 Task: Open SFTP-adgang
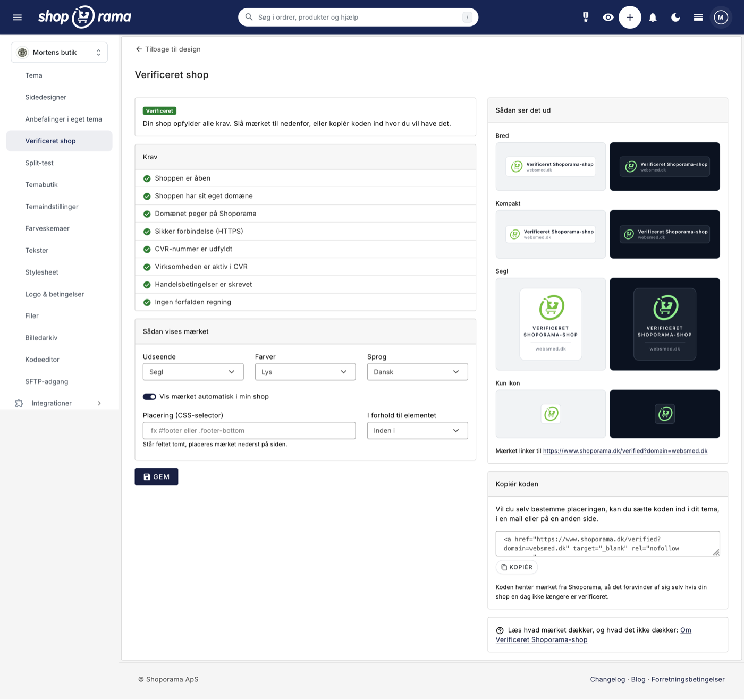click(46, 381)
